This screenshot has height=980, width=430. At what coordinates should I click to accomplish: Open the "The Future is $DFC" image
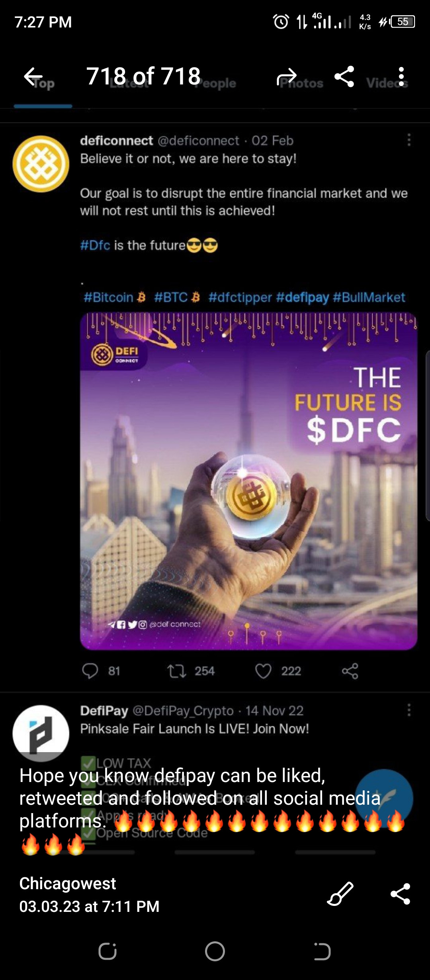coord(249,481)
